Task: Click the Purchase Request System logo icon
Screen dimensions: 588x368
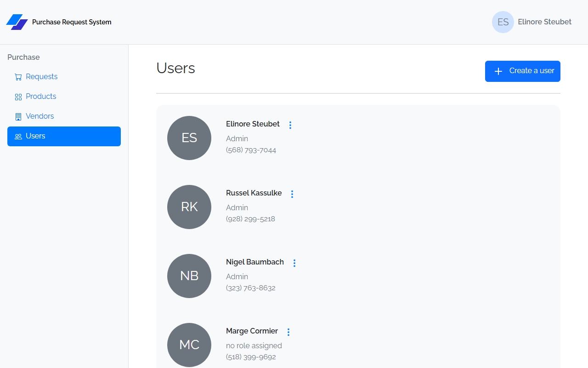Action: (x=17, y=22)
